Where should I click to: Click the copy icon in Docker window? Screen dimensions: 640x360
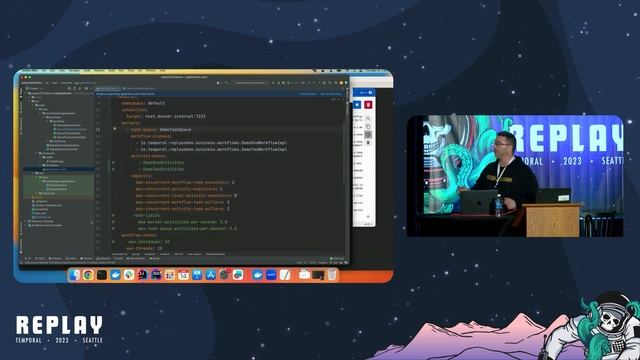368,127
